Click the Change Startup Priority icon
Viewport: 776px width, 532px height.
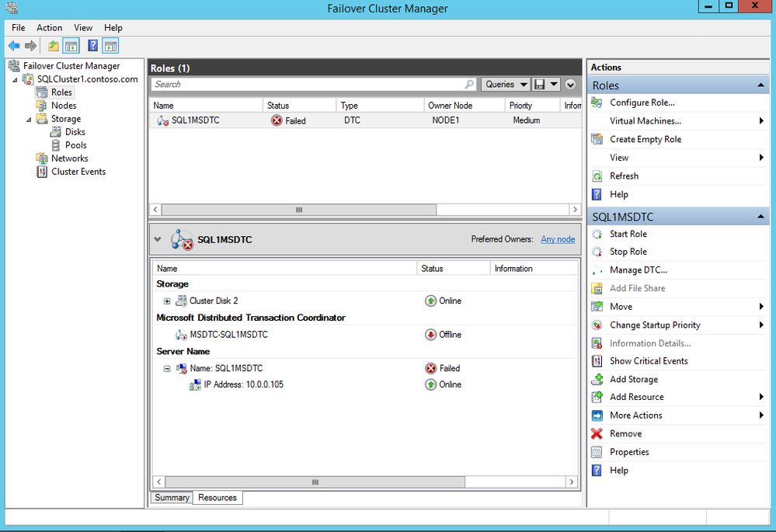tap(597, 325)
